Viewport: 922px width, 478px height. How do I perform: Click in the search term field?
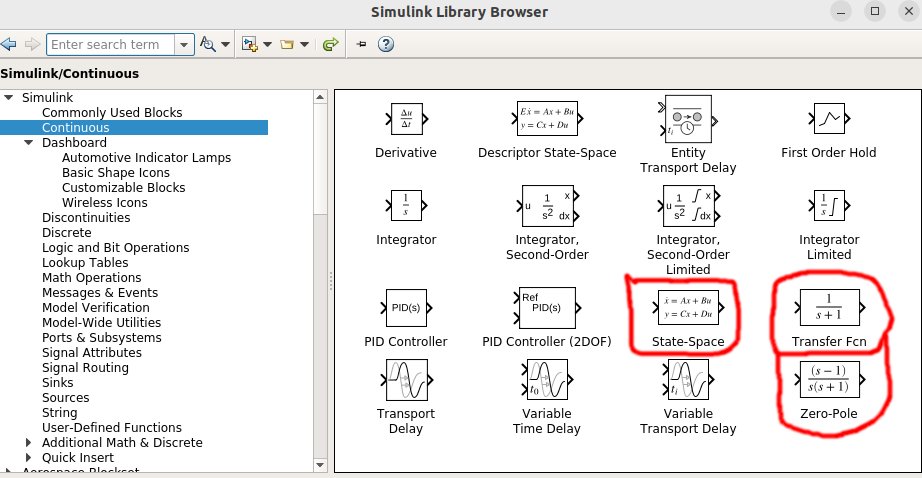coord(111,45)
